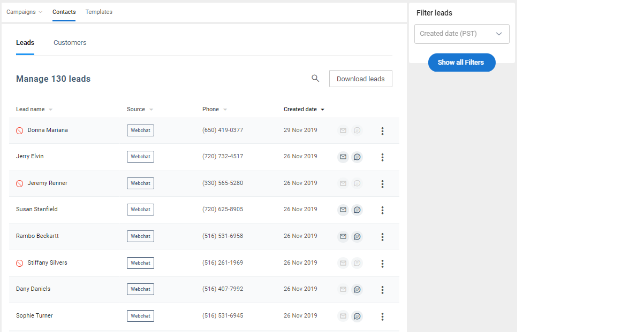Click chat message icon for Susan Stanfield
This screenshot has height=332, width=644.
tap(357, 210)
